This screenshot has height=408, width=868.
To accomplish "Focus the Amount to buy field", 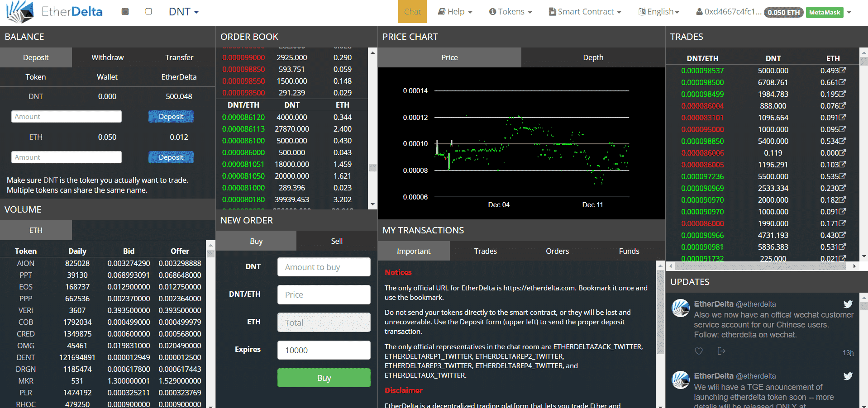I will pos(324,267).
